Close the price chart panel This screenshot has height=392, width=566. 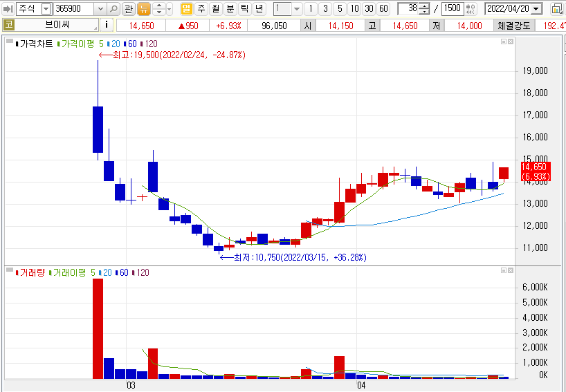511,41
